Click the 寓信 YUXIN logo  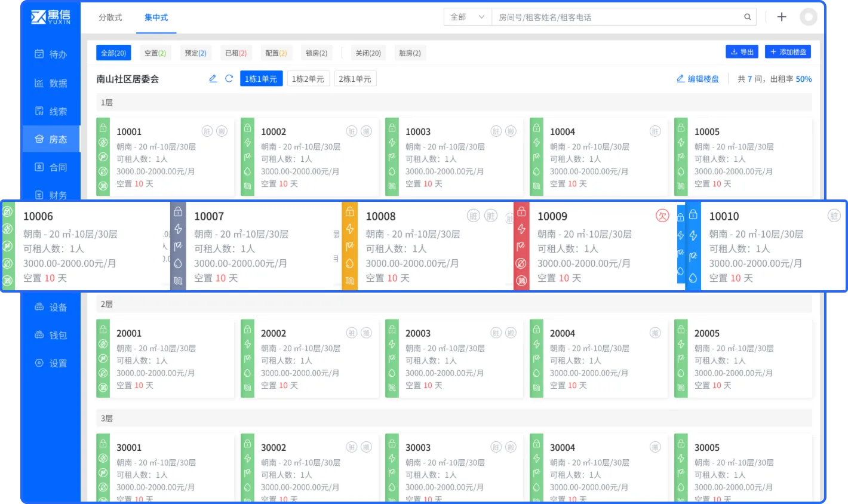tap(51, 17)
